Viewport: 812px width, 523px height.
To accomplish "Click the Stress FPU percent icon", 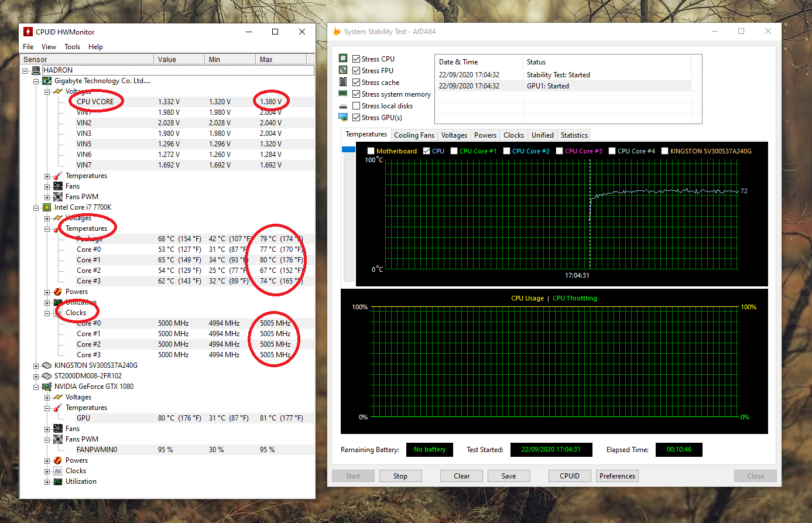I will tap(343, 70).
